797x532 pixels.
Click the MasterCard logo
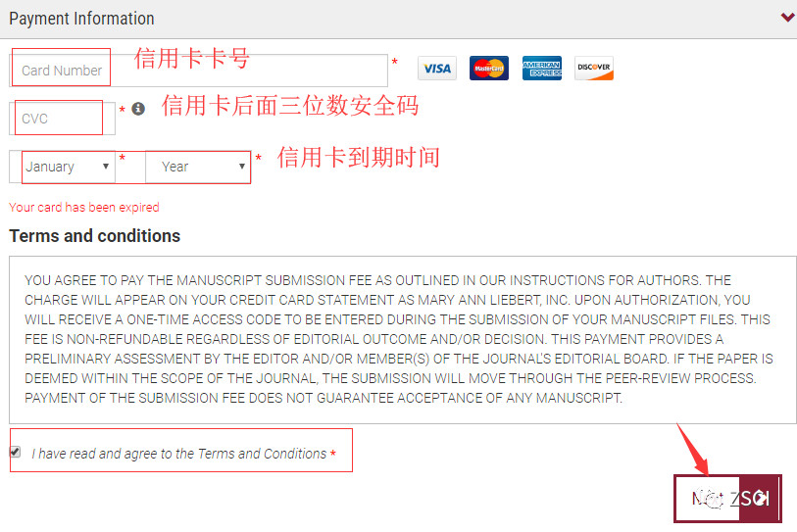coord(489,68)
